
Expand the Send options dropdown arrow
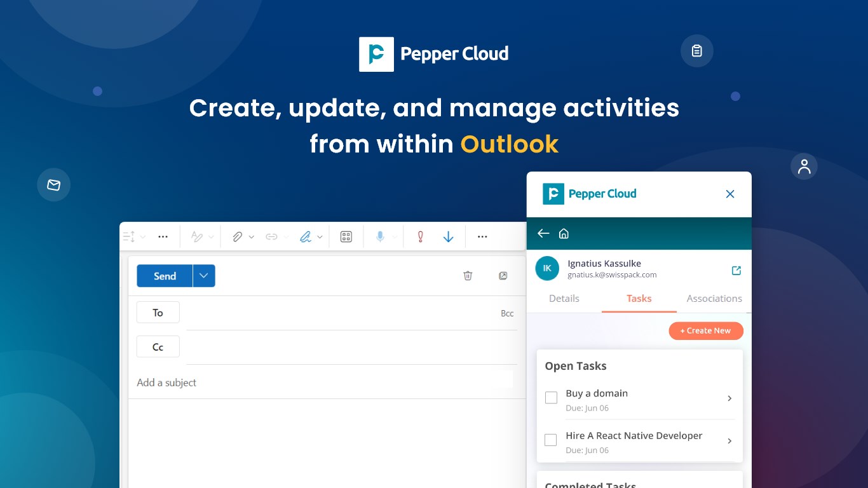[x=204, y=276]
